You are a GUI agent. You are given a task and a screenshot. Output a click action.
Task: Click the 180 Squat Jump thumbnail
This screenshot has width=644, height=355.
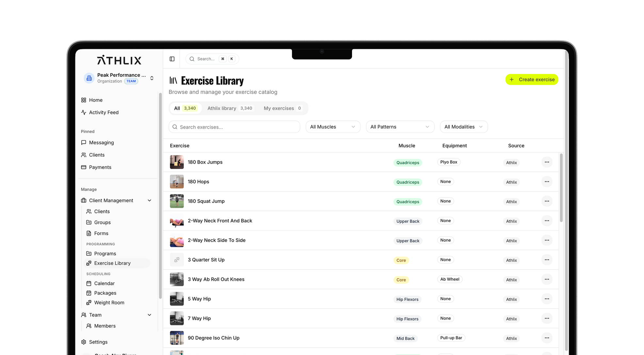tap(177, 201)
